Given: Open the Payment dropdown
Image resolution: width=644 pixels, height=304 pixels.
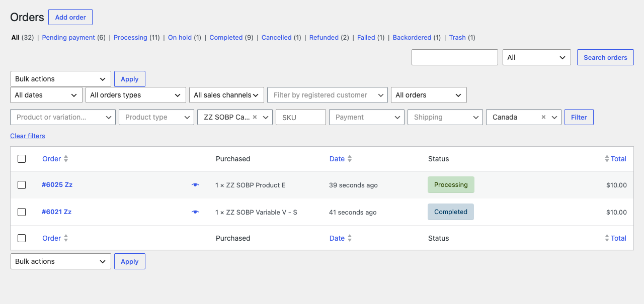Looking at the screenshot, I should 367,117.
